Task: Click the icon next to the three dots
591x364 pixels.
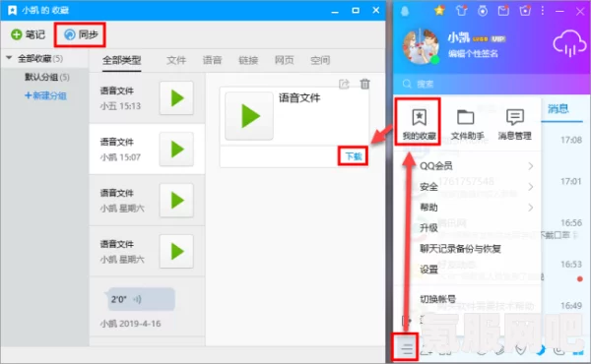Action: tap(525, 11)
